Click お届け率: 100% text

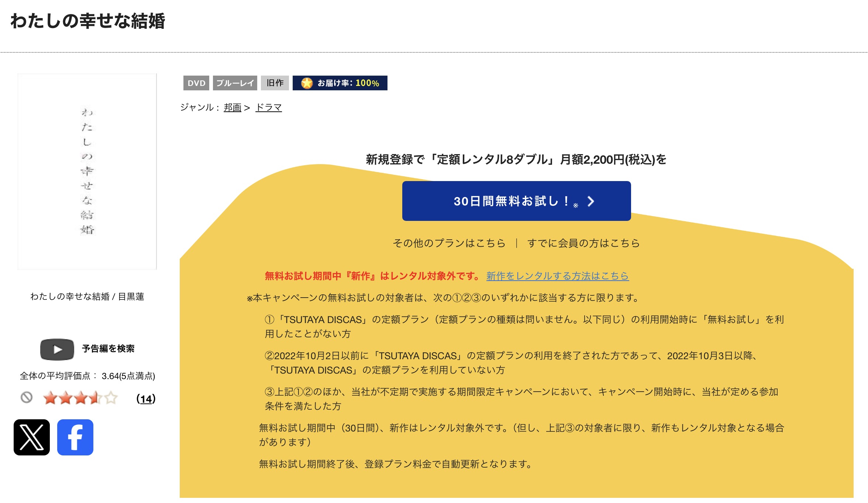tap(348, 83)
